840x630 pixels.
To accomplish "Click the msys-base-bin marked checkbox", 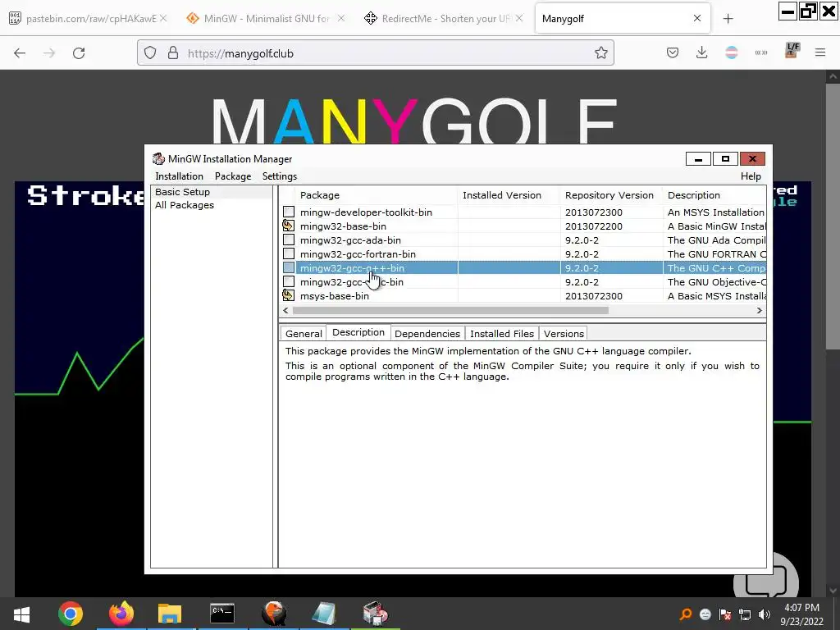I will point(289,295).
